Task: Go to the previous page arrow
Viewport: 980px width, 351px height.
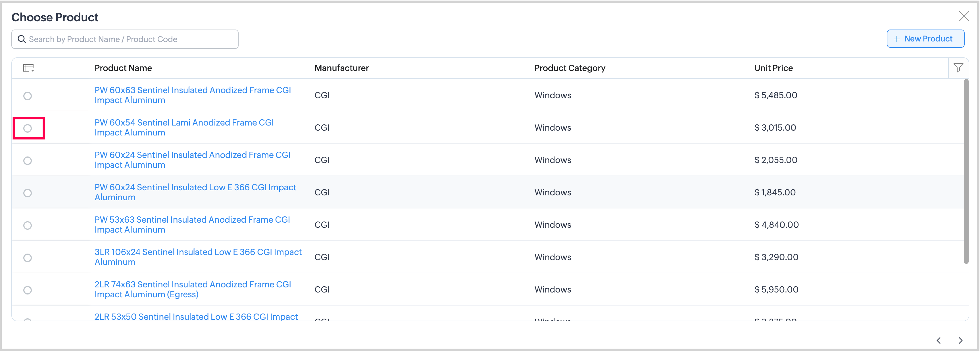Action: tap(939, 340)
